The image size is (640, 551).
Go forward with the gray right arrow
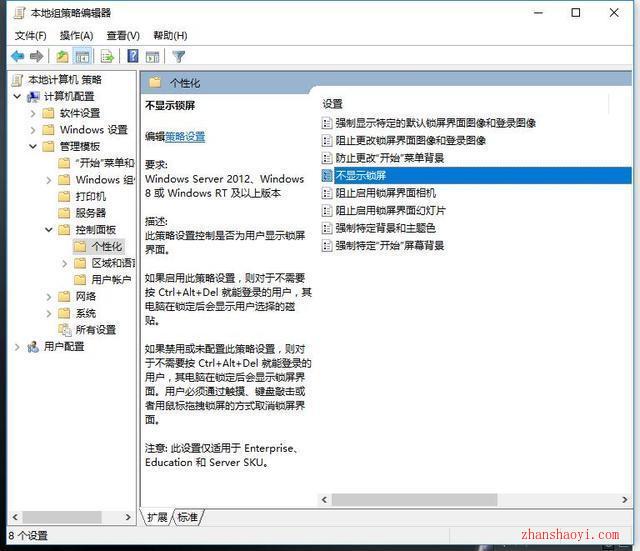(36, 56)
